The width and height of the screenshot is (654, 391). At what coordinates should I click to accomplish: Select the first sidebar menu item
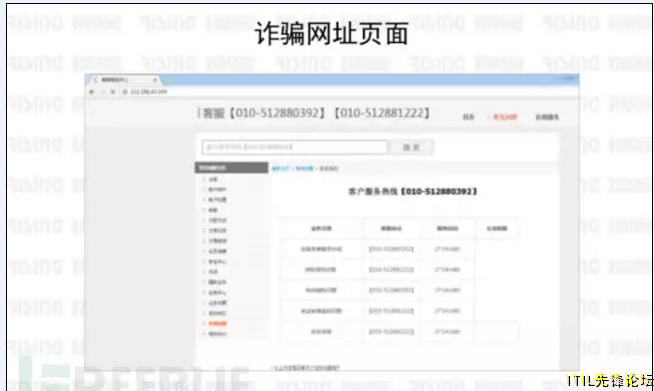coord(213,179)
